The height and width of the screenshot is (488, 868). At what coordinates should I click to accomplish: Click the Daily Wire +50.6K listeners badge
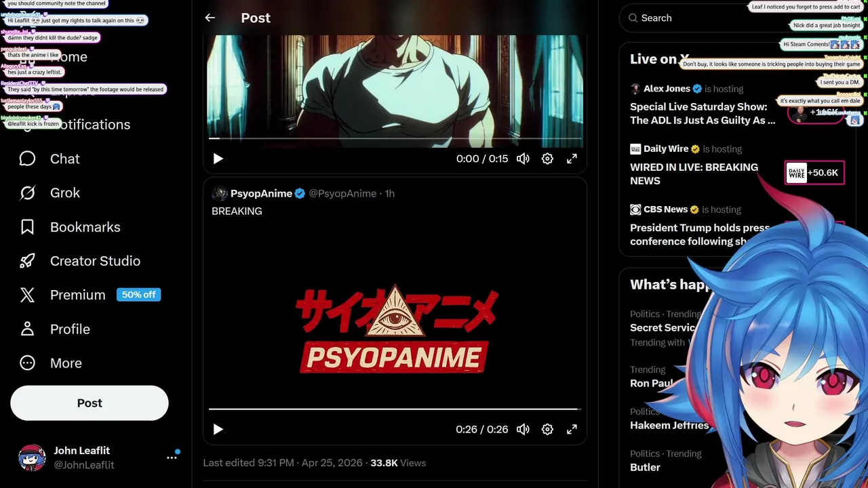814,173
